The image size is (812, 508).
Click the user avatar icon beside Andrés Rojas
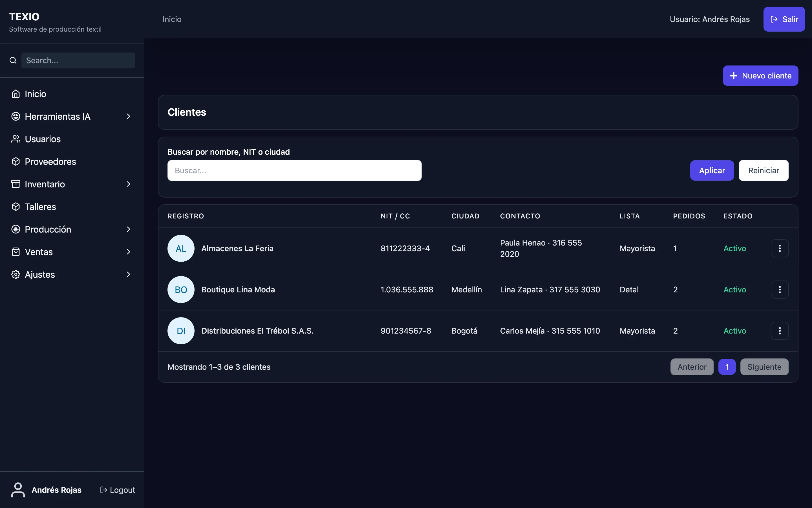point(18,490)
